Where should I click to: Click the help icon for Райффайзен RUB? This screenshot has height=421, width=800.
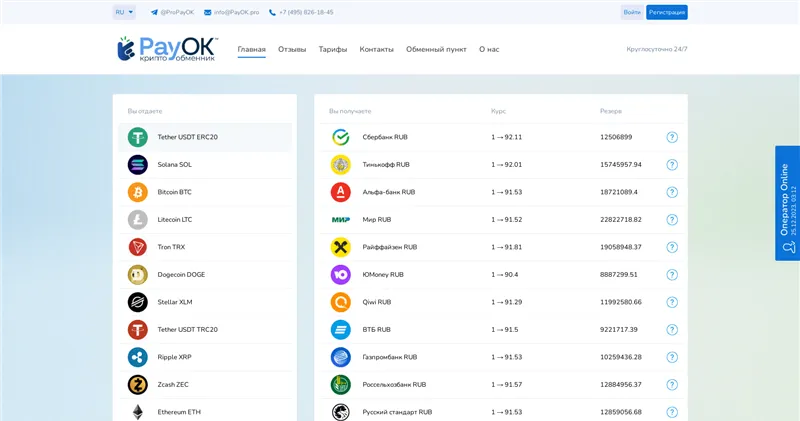coord(672,247)
